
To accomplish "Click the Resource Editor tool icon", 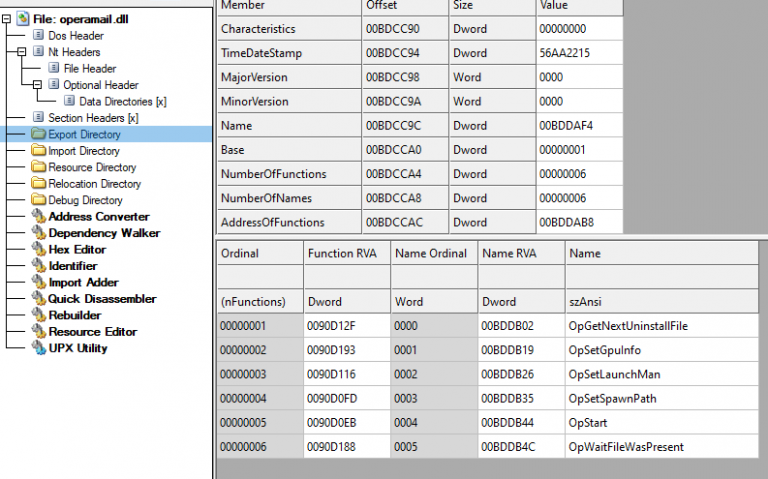I will [39, 332].
